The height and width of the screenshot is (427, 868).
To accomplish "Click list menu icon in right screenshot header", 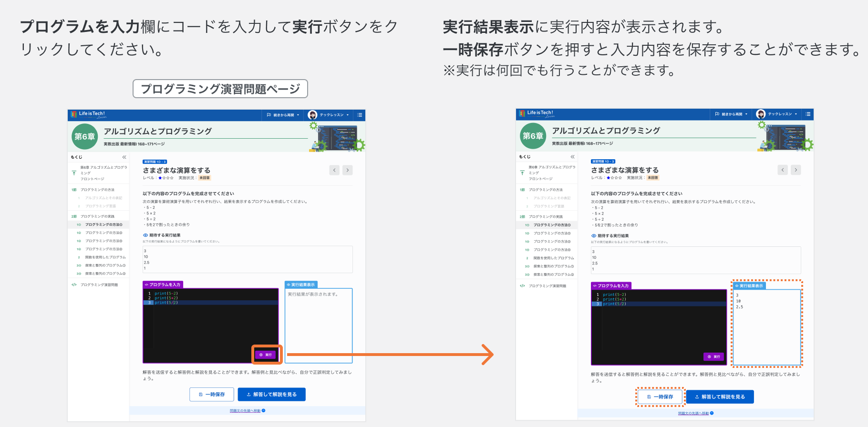I will coord(808,114).
